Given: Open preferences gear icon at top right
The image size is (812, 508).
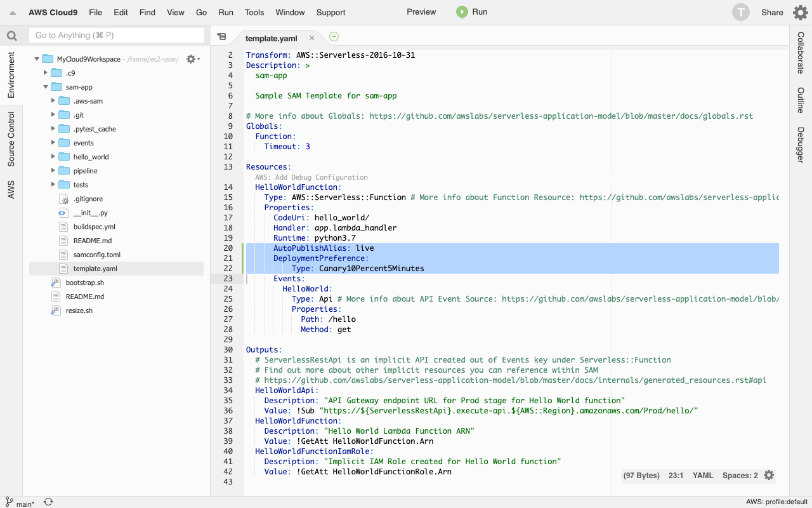Looking at the screenshot, I should pos(800,12).
